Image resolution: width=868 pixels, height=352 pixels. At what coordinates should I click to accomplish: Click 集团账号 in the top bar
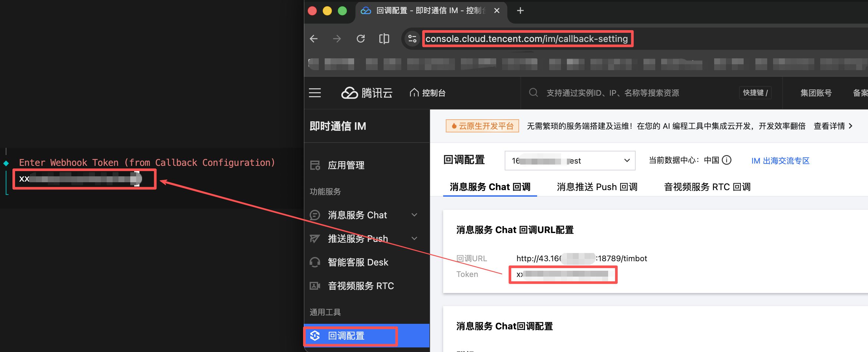click(x=816, y=93)
